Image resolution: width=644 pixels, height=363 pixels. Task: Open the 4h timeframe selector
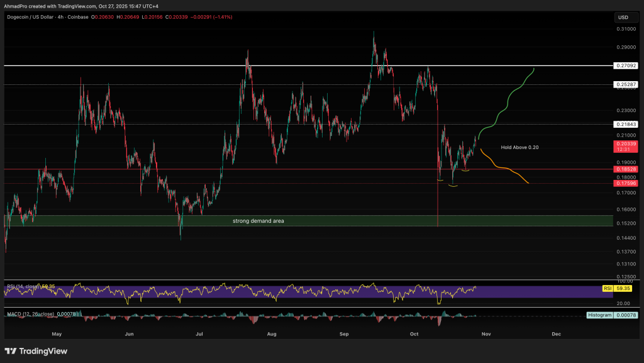(60, 18)
